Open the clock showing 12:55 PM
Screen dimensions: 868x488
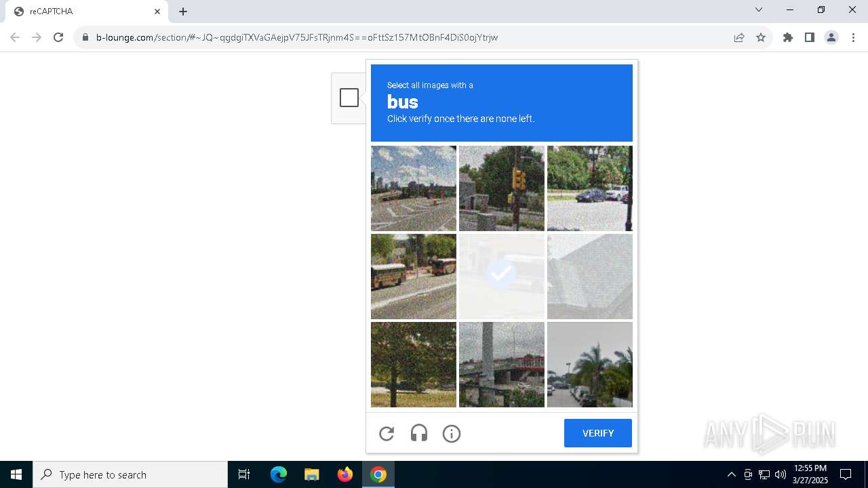[810, 474]
